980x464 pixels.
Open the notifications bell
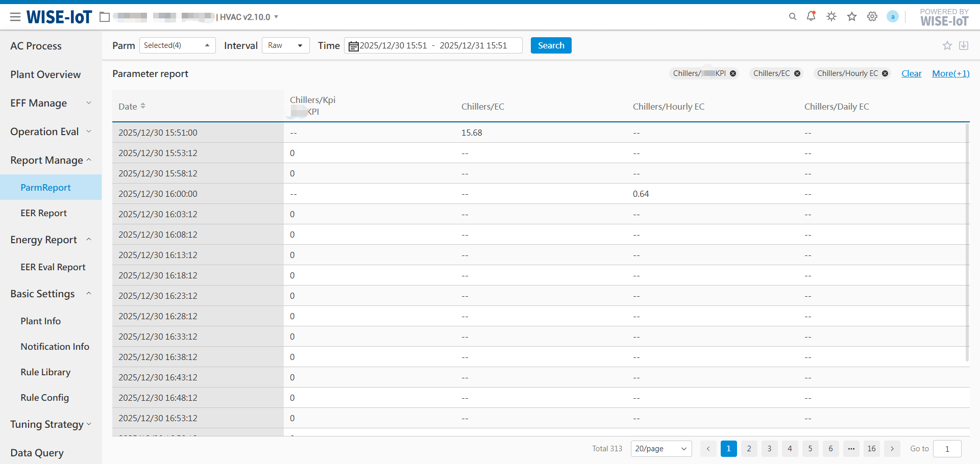point(811,16)
